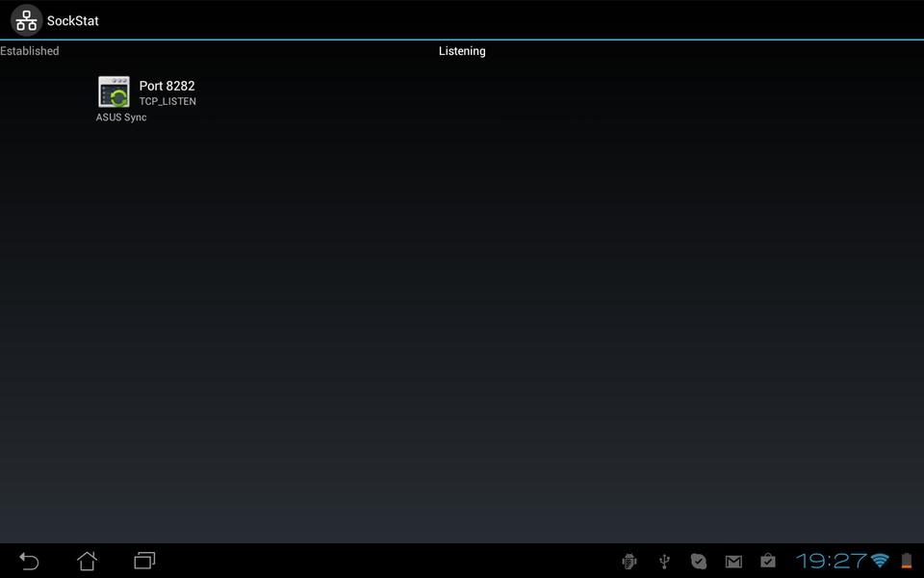The image size is (924, 578).
Task: Tap the SockStat title text
Action: 73,21
